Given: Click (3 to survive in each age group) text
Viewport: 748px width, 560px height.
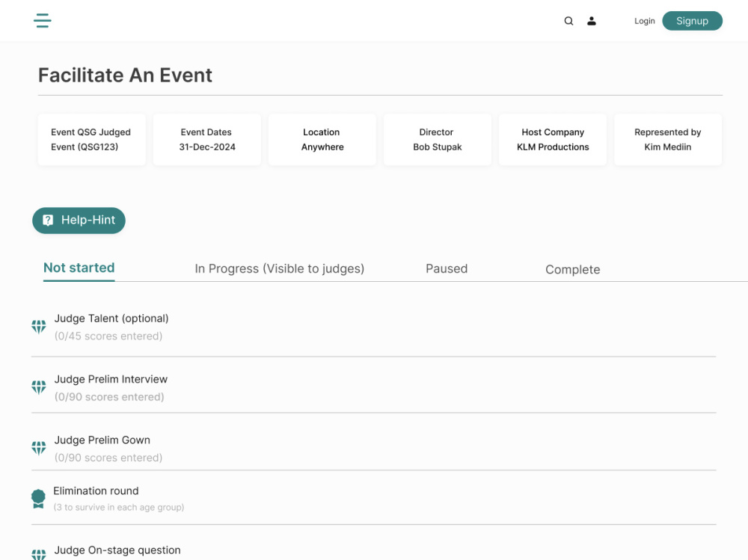Looking at the screenshot, I should pyautogui.click(x=119, y=508).
